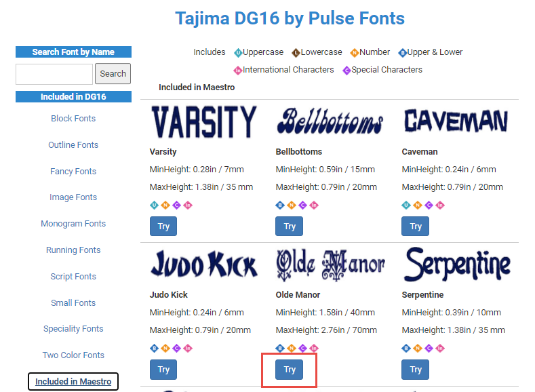Click the Number legend diamond icon
The image size is (535, 392).
coord(355,53)
